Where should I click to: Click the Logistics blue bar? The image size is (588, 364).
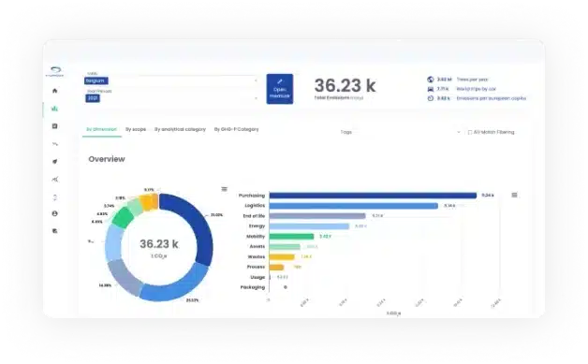click(x=354, y=206)
